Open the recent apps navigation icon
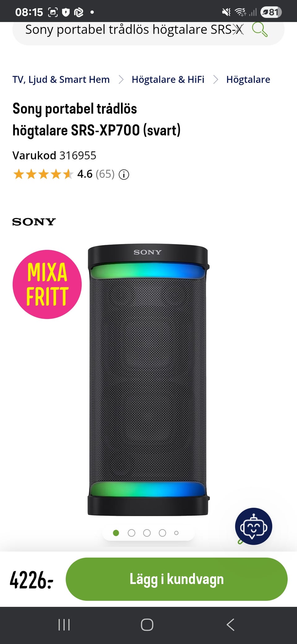The width and height of the screenshot is (297, 644). tap(64, 625)
